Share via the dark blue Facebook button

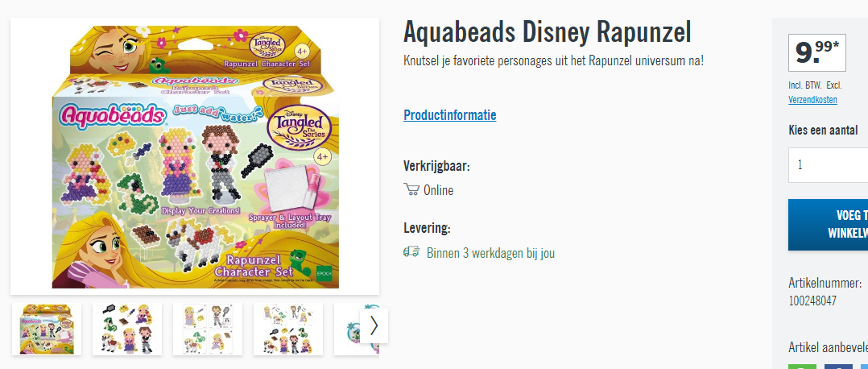click(x=839, y=367)
